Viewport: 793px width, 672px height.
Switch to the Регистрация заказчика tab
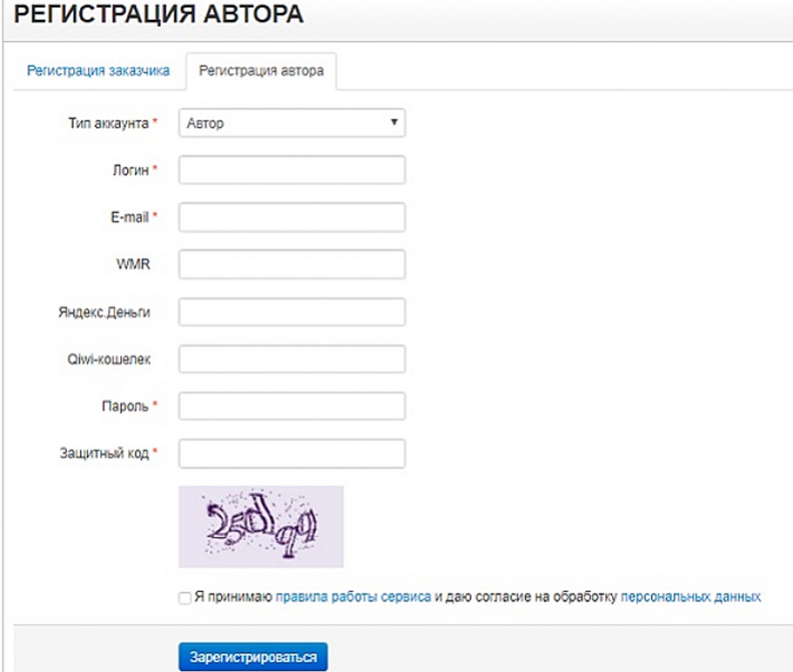pos(98,71)
